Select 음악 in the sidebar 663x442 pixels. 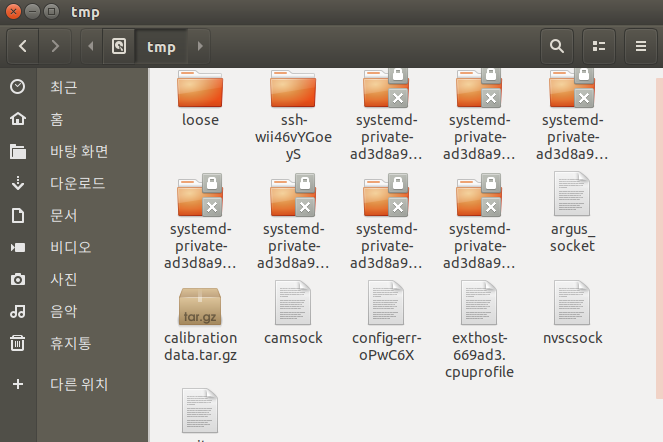click(x=63, y=311)
